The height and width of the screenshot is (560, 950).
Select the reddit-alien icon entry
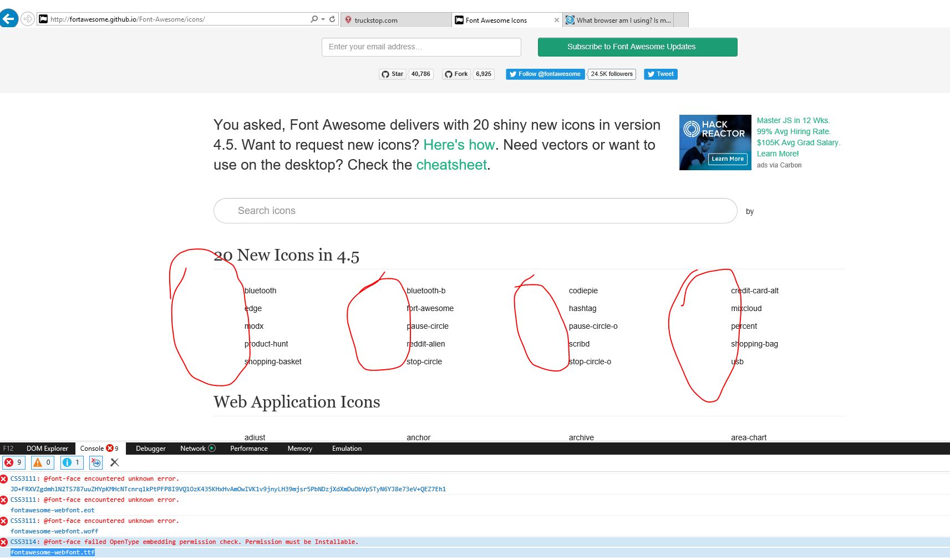pos(425,344)
